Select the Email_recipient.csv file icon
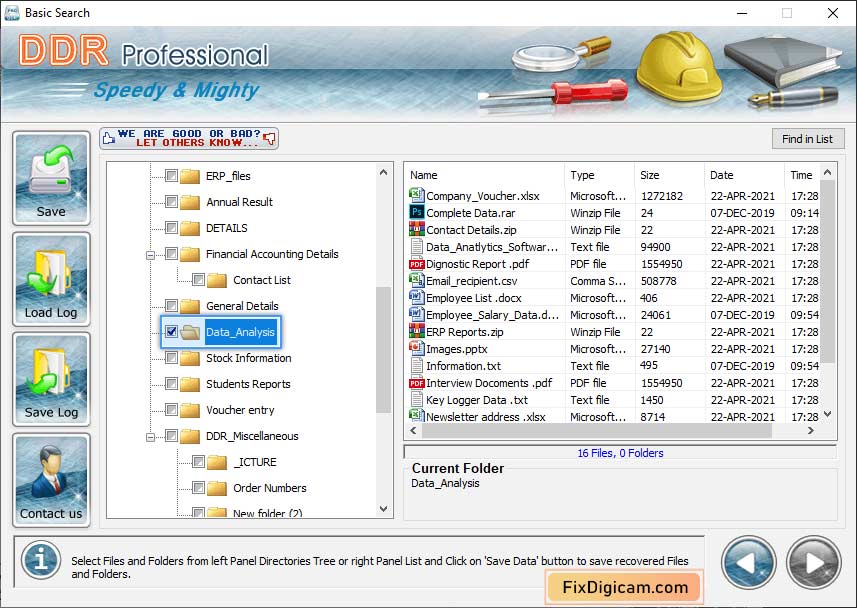This screenshot has height=608, width=857. coord(416,280)
